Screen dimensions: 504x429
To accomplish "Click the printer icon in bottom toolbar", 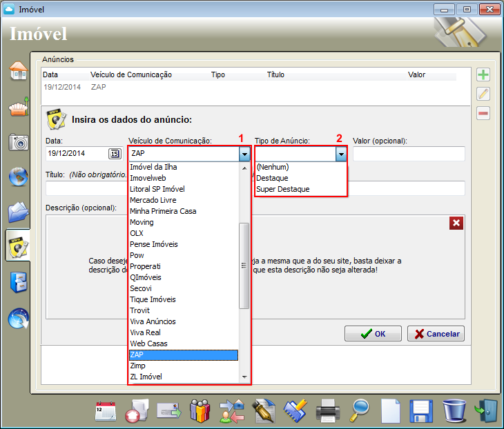I will 327,410.
